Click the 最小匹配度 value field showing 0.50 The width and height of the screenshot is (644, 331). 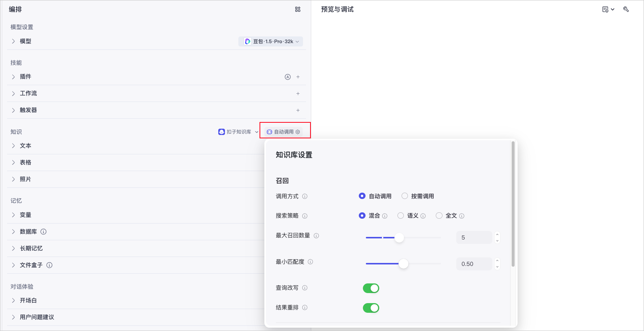(x=474, y=264)
